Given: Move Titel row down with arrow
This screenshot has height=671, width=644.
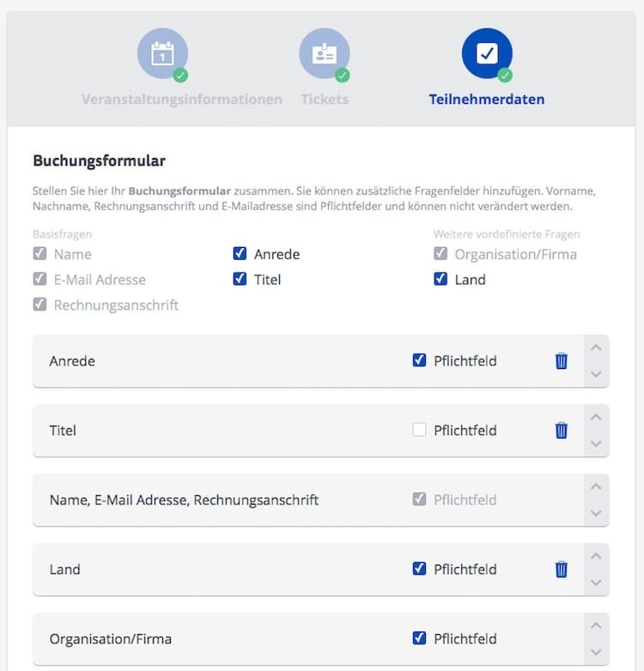Looking at the screenshot, I should [x=596, y=444].
